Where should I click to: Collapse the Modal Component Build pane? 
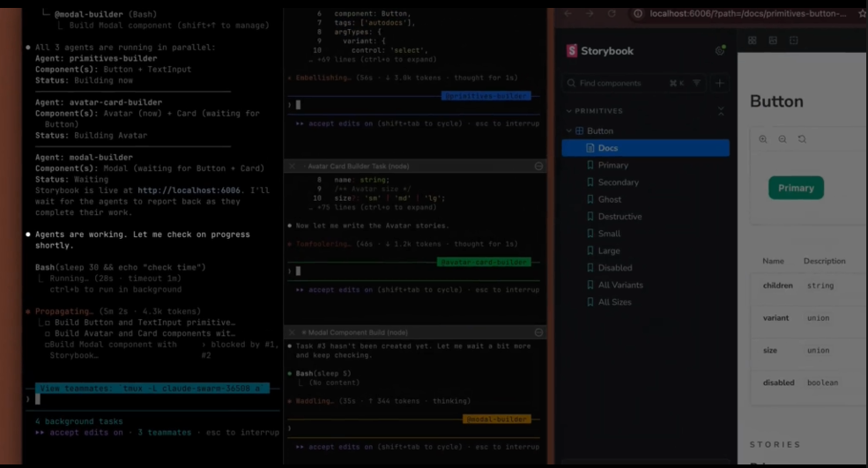pyautogui.click(x=538, y=332)
